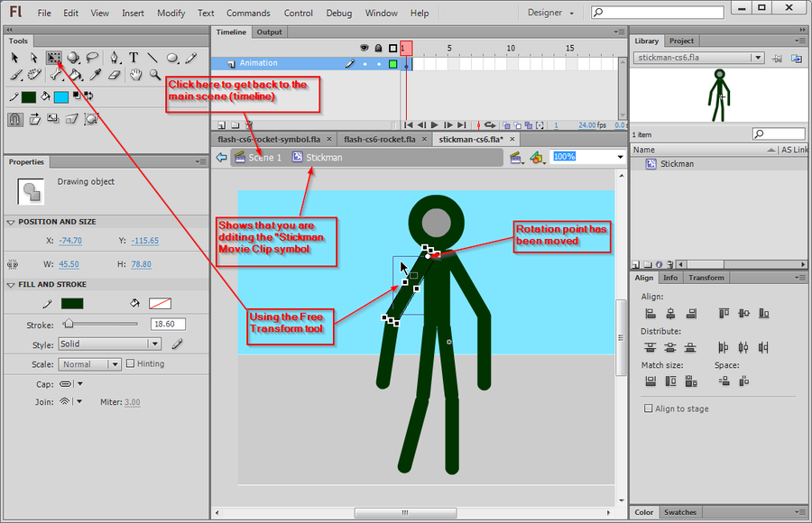Open the Swatches panel tab
The height and width of the screenshot is (523, 812).
[680, 512]
